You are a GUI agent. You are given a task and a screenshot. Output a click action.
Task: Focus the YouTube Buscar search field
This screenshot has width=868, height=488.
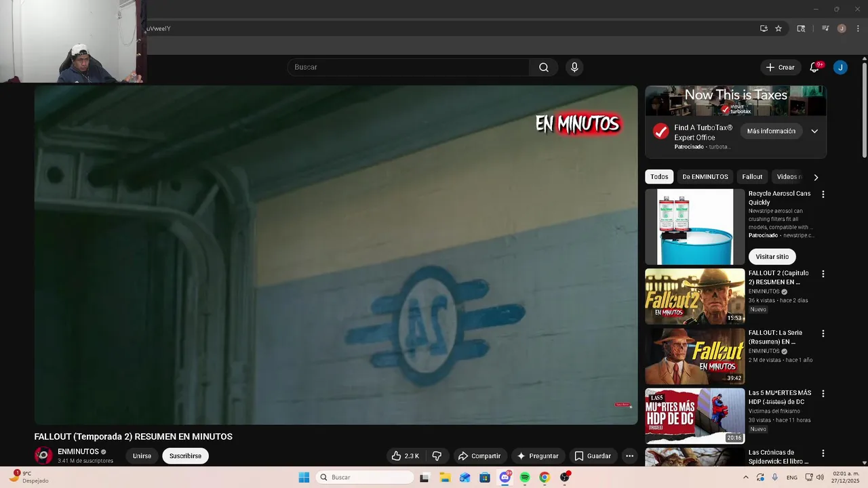[x=408, y=67]
